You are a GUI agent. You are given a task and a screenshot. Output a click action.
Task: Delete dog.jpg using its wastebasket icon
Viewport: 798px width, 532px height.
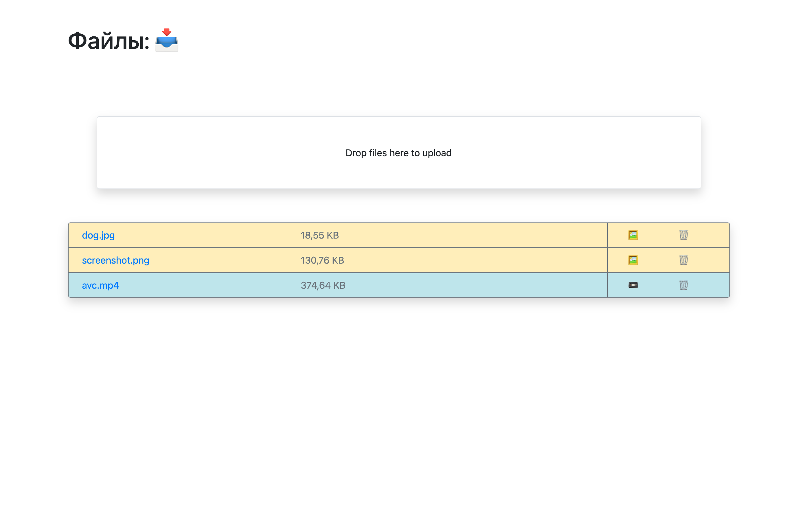click(684, 234)
